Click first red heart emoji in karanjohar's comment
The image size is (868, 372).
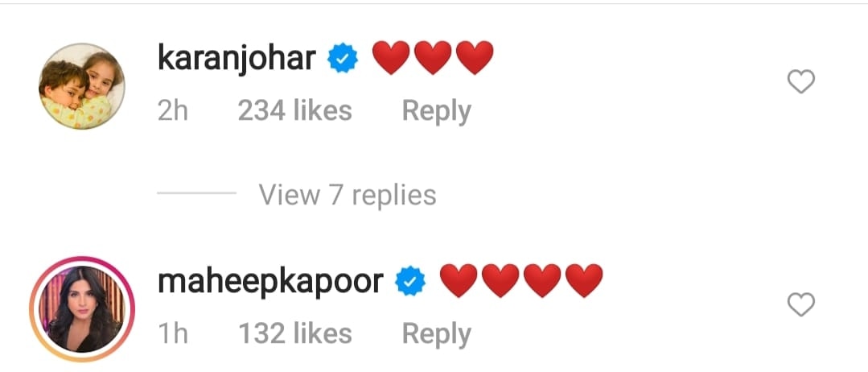391,58
